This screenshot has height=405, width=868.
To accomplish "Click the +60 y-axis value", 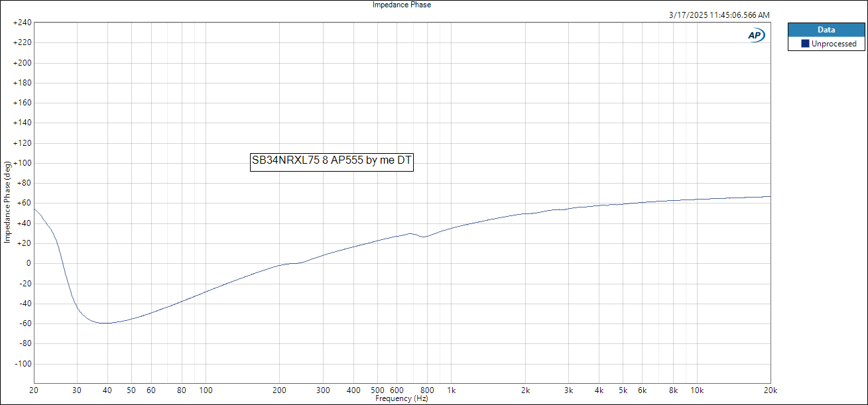I will coord(25,203).
